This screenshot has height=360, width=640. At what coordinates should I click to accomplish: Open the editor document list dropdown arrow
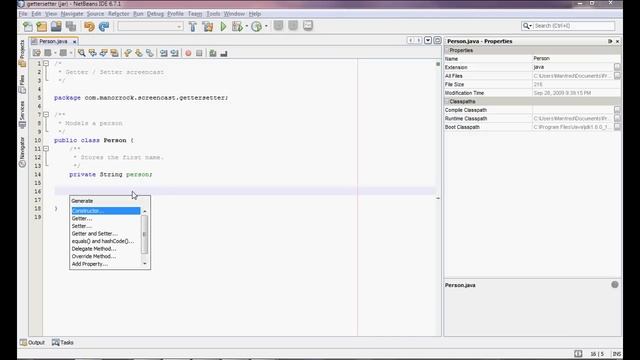[x=428, y=40]
